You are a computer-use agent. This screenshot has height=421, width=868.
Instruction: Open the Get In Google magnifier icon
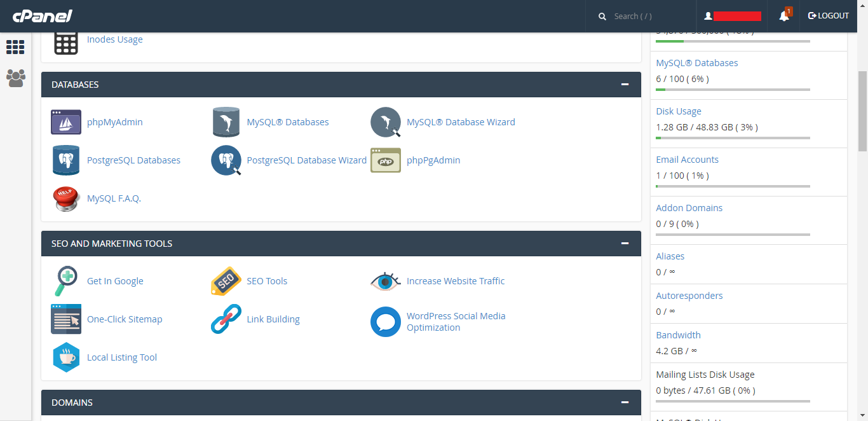pos(66,281)
